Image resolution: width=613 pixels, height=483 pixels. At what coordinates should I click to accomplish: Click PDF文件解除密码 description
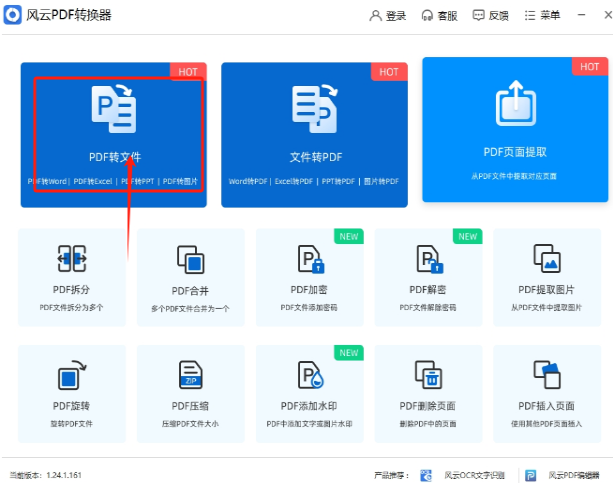click(x=428, y=307)
